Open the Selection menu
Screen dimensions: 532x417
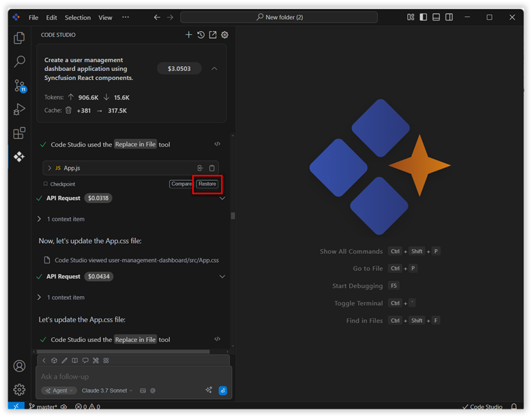(x=77, y=17)
